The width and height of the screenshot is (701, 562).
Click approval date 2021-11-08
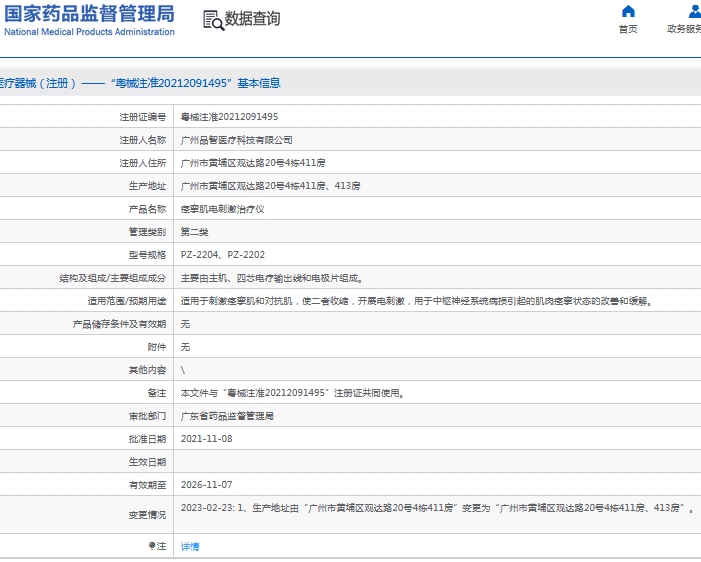click(x=206, y=439)
